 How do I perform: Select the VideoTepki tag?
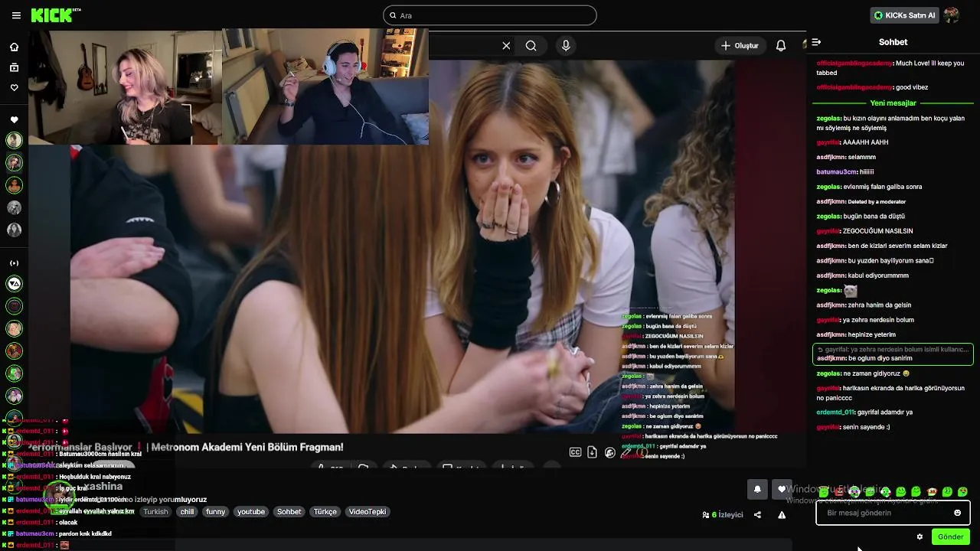(367, 512)
